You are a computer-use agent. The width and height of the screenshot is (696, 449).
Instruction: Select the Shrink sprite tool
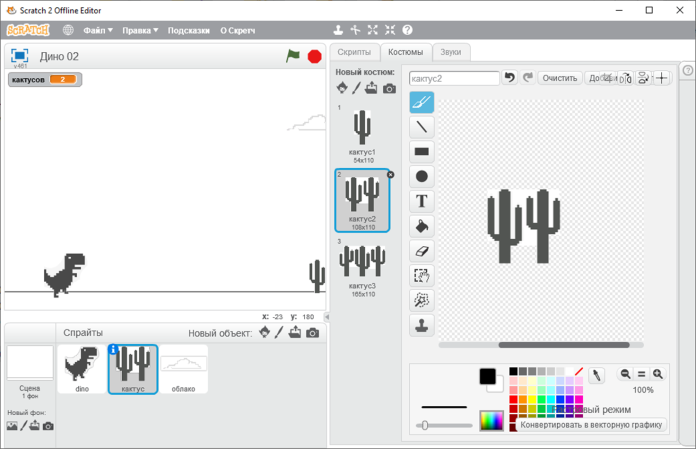pos(390,30)
